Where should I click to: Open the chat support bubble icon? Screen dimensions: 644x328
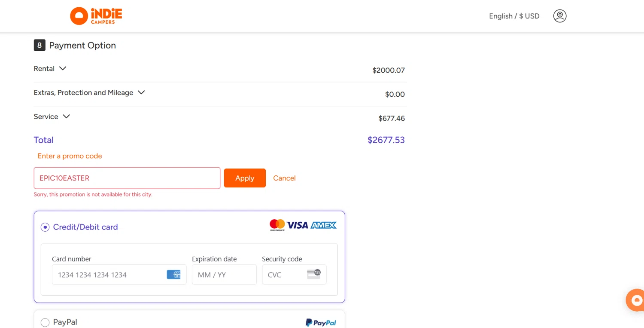[636, 300]
